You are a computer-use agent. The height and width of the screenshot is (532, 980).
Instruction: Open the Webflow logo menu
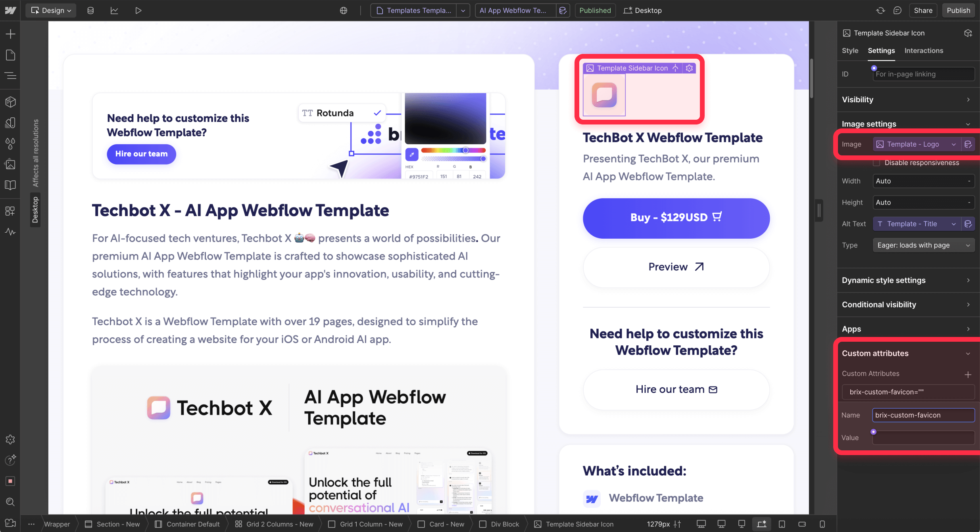[x=10, y=10]
